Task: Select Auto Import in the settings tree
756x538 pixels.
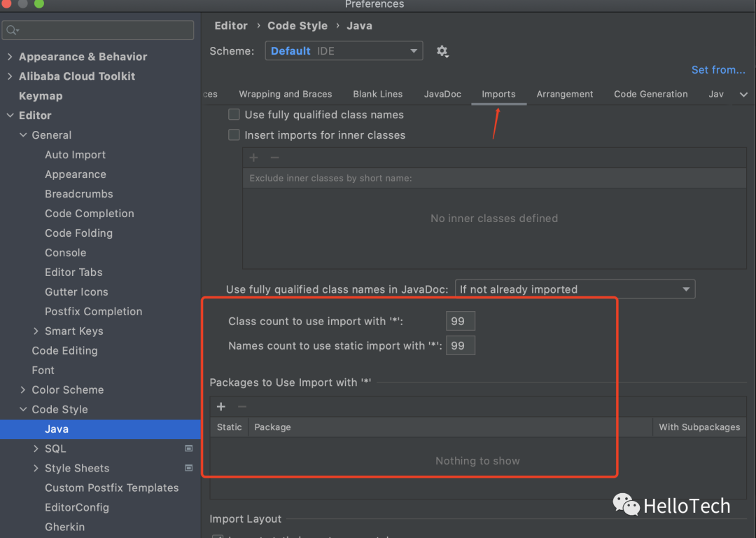Action: pyautogui.click(x=76, y=155)
